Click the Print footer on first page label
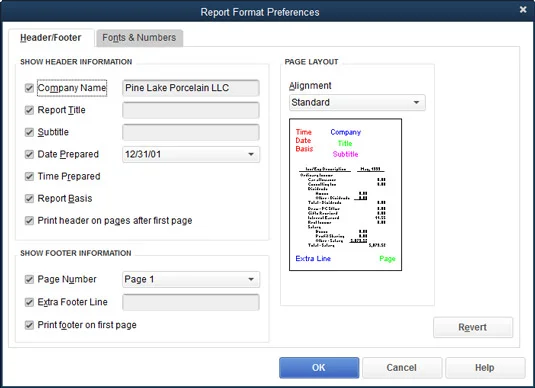Image resolution: width=535 pixels, height=388 pixels. point(87,325)
